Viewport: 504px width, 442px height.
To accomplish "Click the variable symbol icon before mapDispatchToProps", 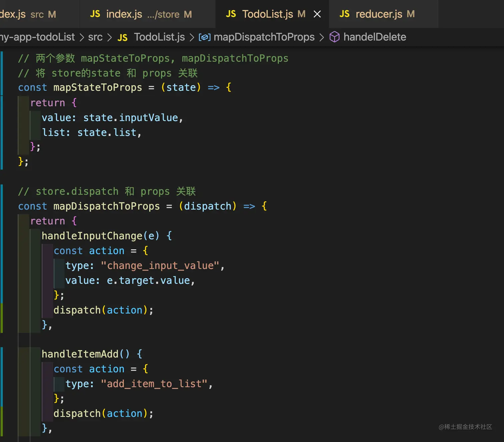I will point(204,37).
